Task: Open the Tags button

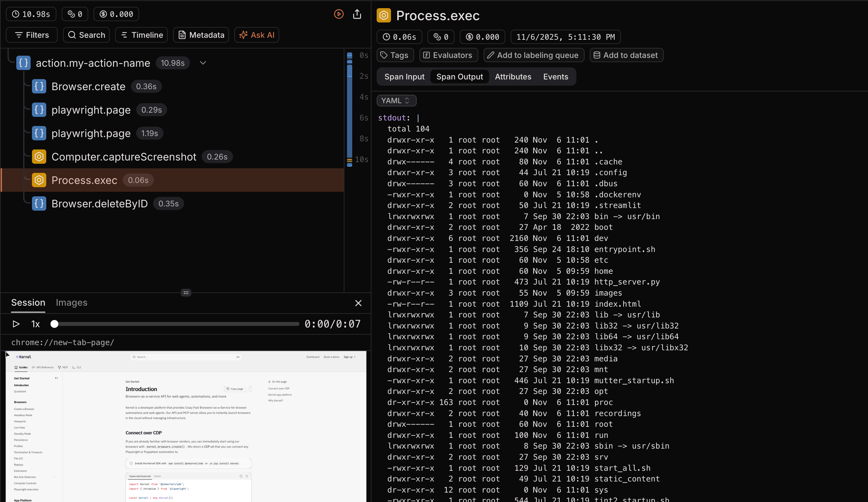Action: point(395,55)
